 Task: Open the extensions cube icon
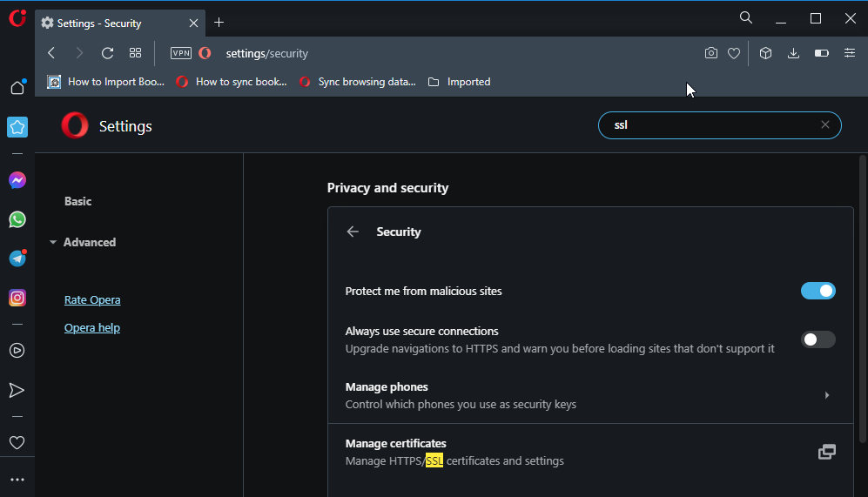pyautogui.click(x=765, y=53)
